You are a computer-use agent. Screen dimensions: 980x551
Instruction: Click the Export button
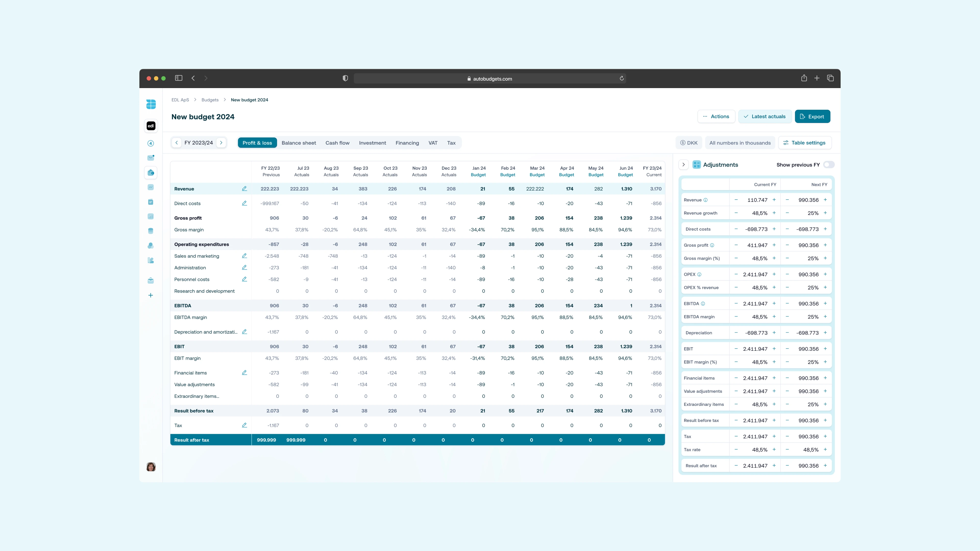(812, 116)
